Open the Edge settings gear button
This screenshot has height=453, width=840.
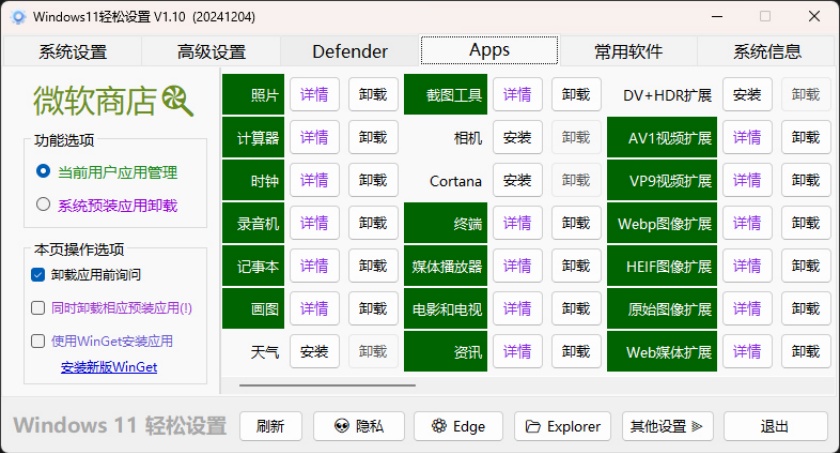point(459,426)
